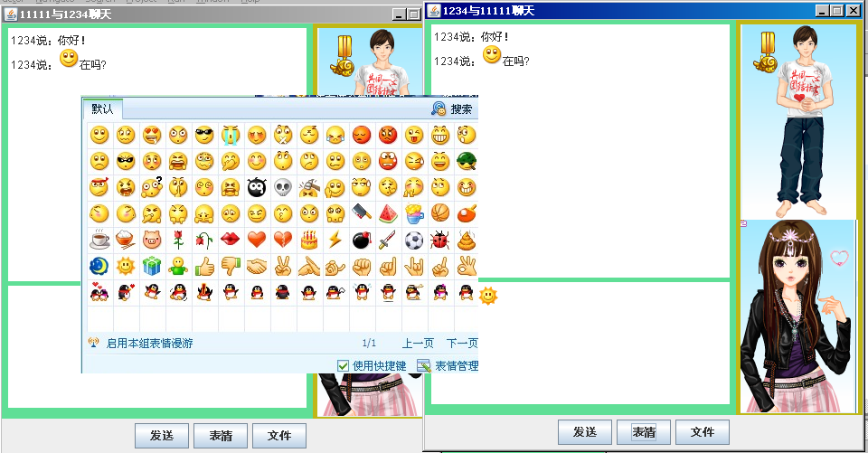Viewport: 868px width, 453px height.
Task: Go to 上一页 emoji page
Action: (418, 344)
